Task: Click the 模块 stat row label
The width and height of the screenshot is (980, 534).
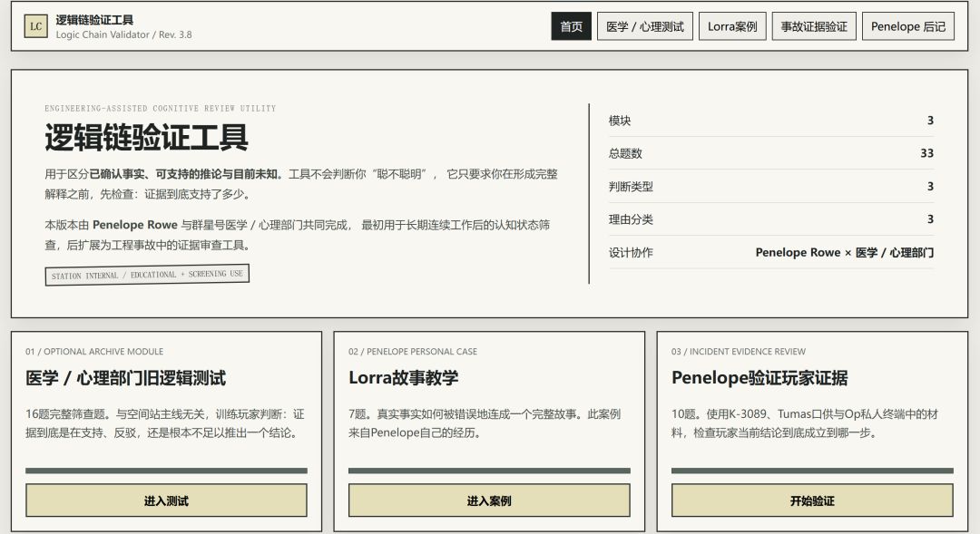Action: coord(620,121)
